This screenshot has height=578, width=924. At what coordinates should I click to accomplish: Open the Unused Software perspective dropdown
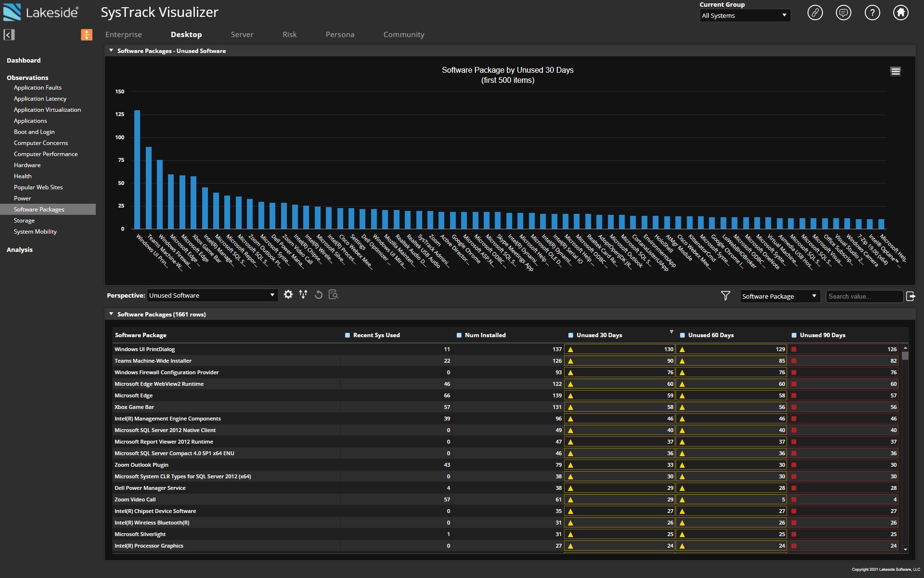(x=212, y=295)
